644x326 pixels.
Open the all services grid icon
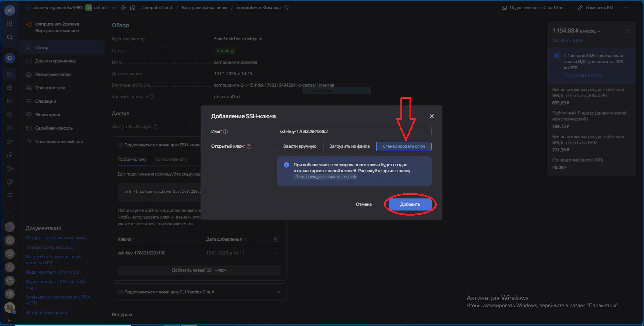10,24
